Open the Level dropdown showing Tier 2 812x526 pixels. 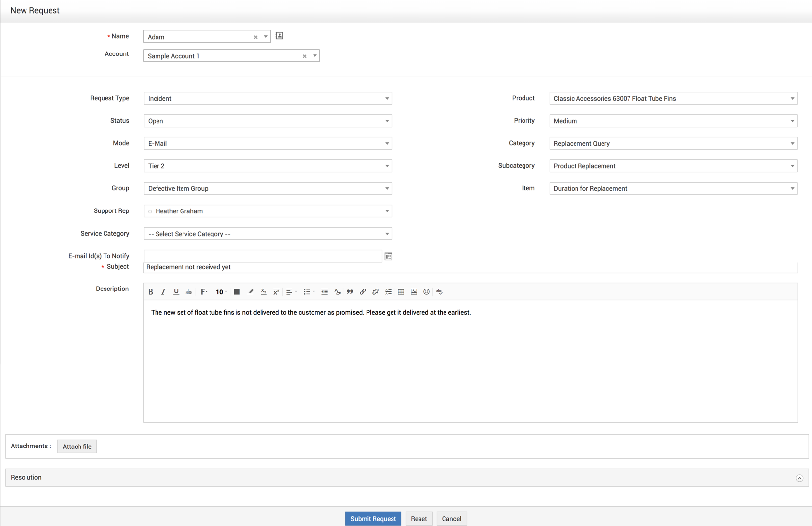click(268, 166)
